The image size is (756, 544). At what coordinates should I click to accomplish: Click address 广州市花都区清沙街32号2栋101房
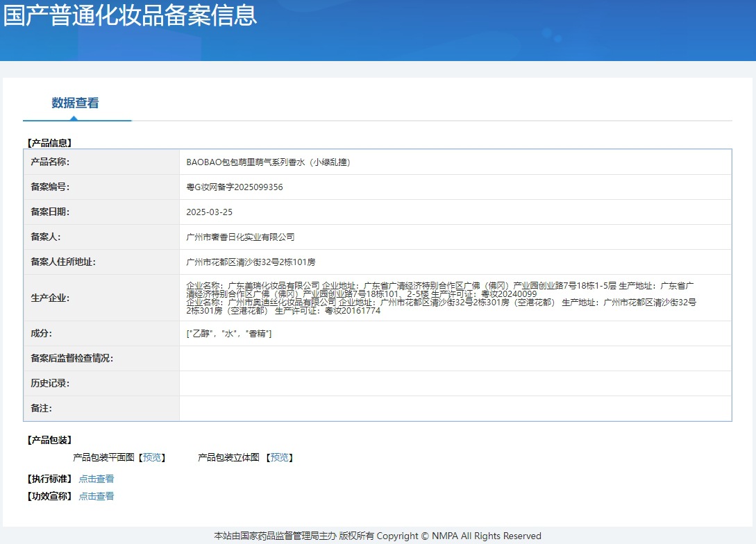pyautogui.click(x=251, y=262)
